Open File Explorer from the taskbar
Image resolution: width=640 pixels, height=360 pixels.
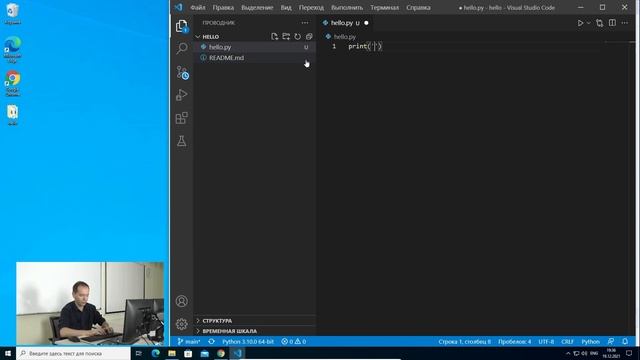tap(172, 353)
